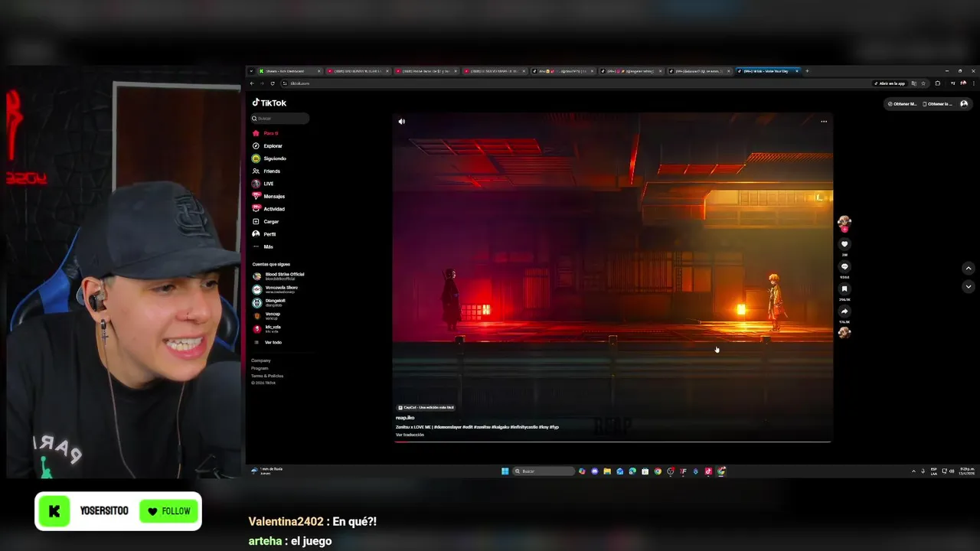
Task: Click the first Obtener button in header
Action: [901, 103]
